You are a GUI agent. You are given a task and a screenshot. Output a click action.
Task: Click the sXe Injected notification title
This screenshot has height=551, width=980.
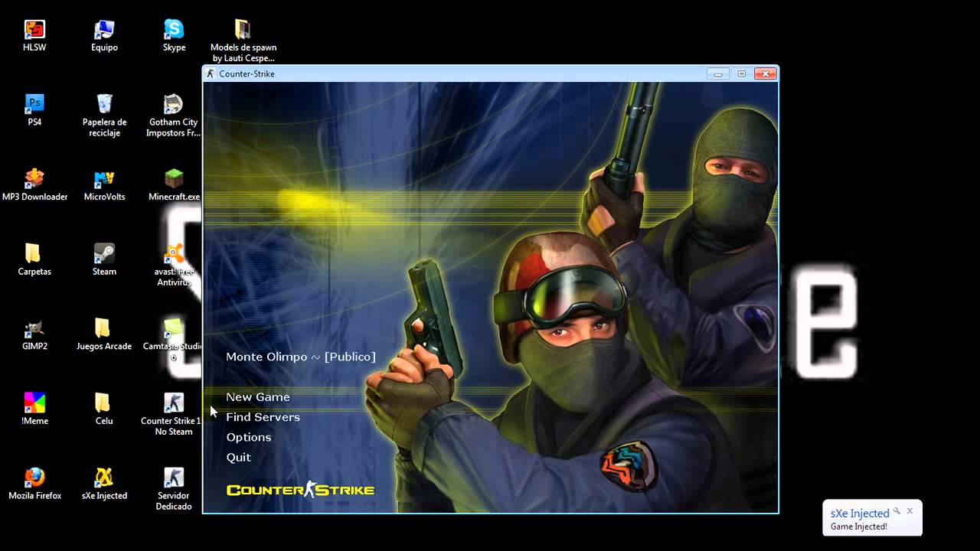pos(860,514)
